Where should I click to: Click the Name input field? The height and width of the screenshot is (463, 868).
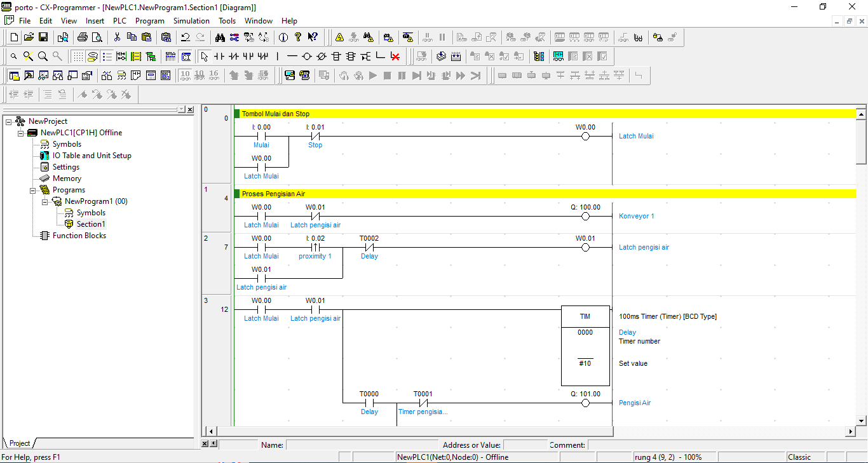pos(362,445)
